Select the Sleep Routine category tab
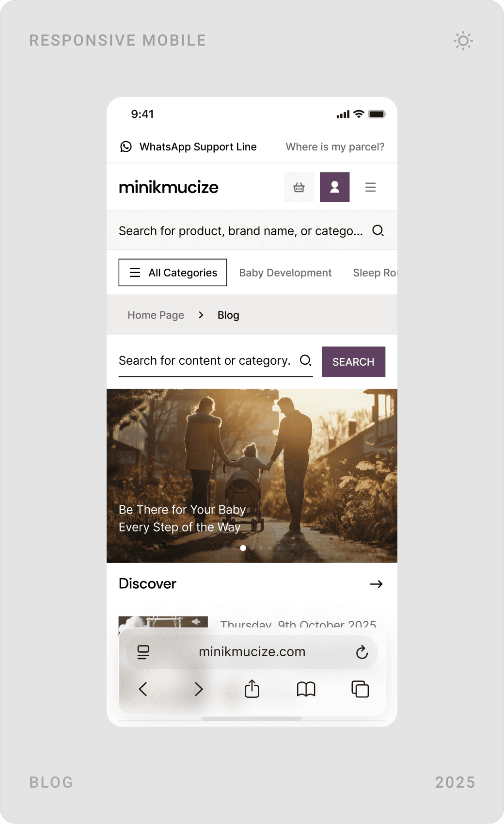 375,273
